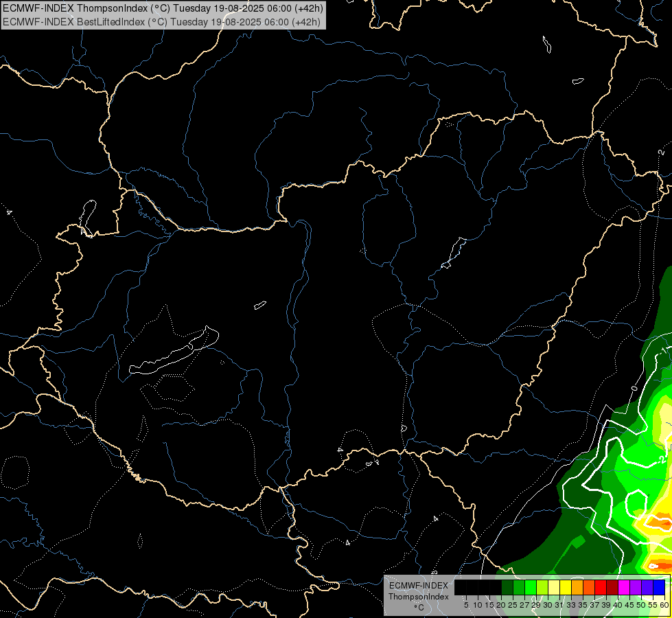This screenshot has height=618, width=672.
Task: Pick the orange 33–35 legend swatch
Action: tap(577, 587)
